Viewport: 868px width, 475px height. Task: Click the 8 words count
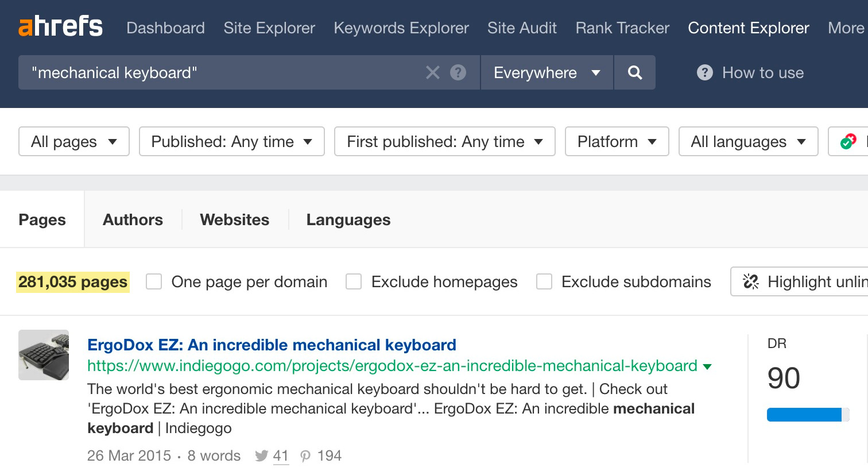click(214, 456)
